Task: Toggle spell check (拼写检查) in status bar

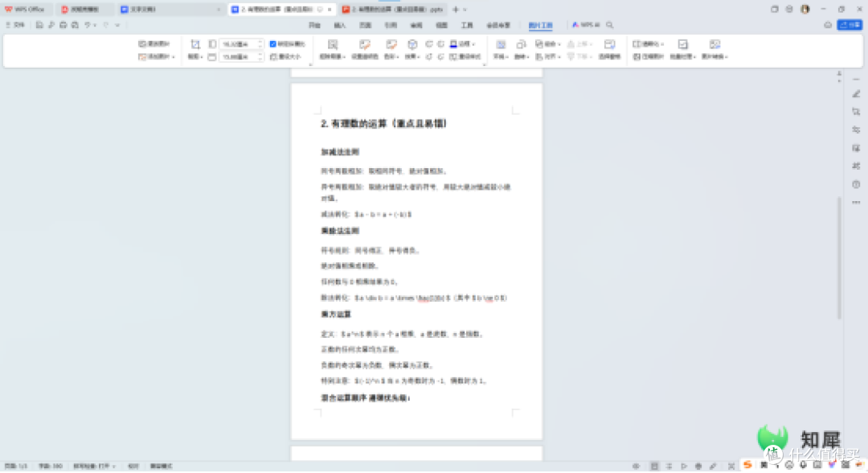Action: click(94, 467)
